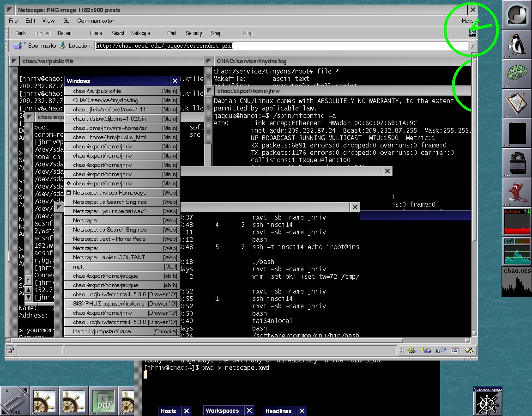The image size is (532, 416).
Task: Click the Print toolbar button
Action: pos(172,33)
